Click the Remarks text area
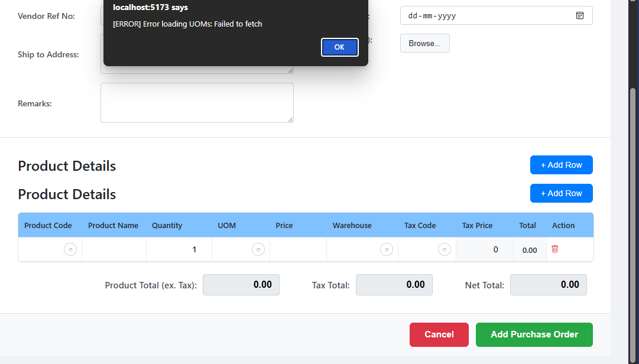The image size is (639, 364). click(x=197, y=103)
